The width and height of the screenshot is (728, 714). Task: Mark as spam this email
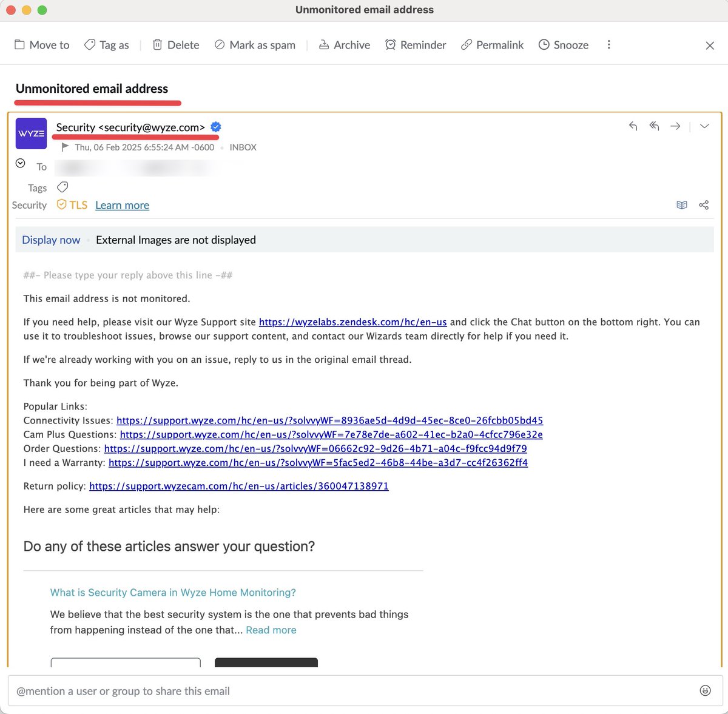point(255,45)
